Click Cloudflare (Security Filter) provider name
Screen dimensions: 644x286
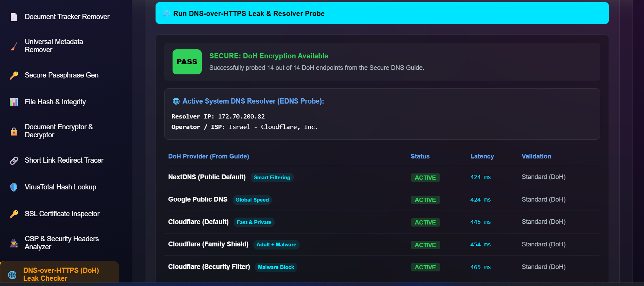point(209,267)
